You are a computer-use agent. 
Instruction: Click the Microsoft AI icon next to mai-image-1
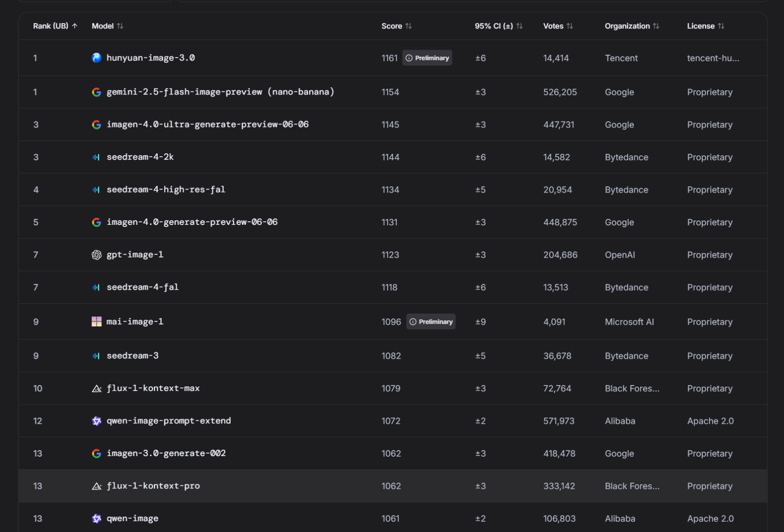click(x=97, y=321)
